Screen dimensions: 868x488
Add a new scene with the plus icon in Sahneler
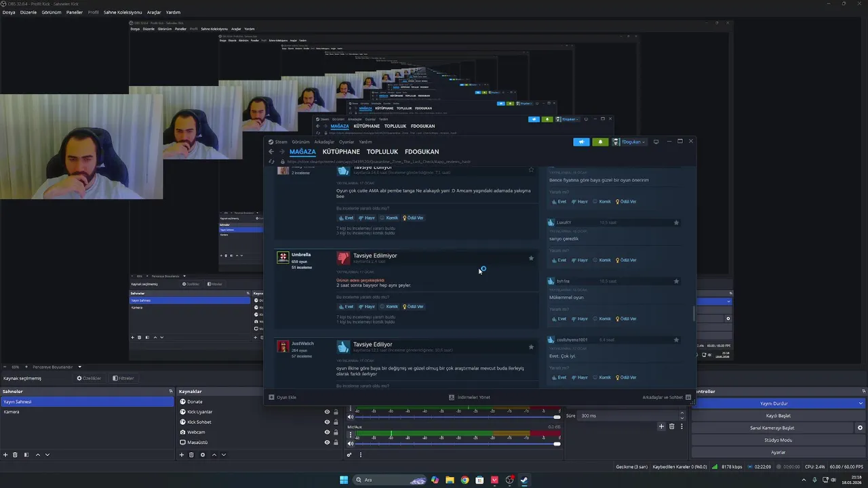pos(5,455)
